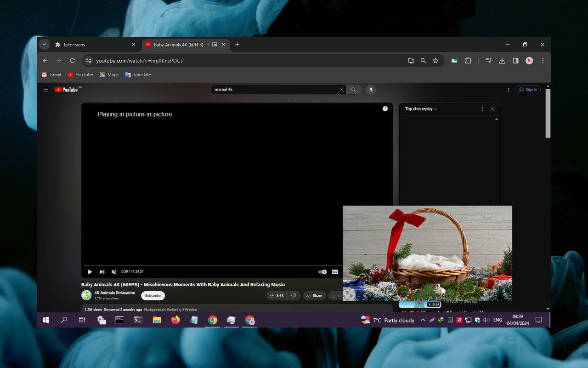Collapse the Top chat replay panel

tap(492, 109)
